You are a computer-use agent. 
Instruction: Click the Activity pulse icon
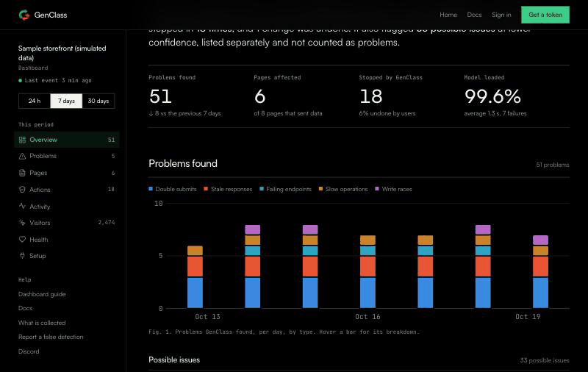click(22, 207)
